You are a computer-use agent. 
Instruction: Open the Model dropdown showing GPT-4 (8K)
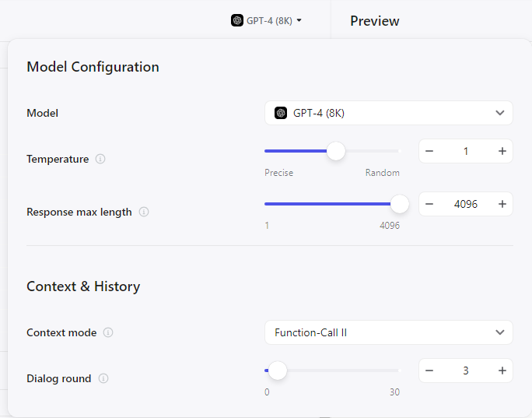click(x=388, y=113)
